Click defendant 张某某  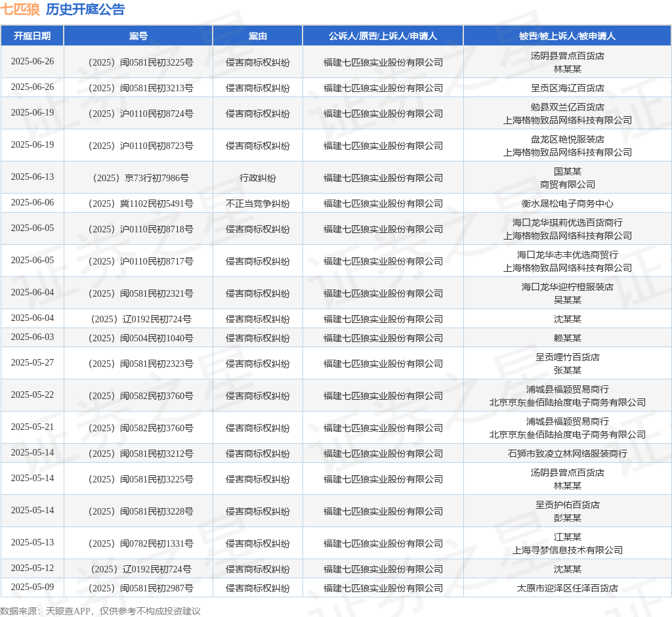tap(568, 370)
